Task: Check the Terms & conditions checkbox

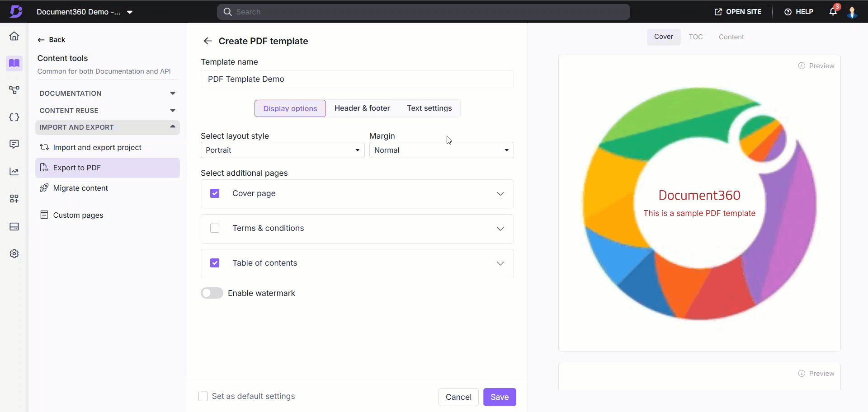Action: coord(215,228)
